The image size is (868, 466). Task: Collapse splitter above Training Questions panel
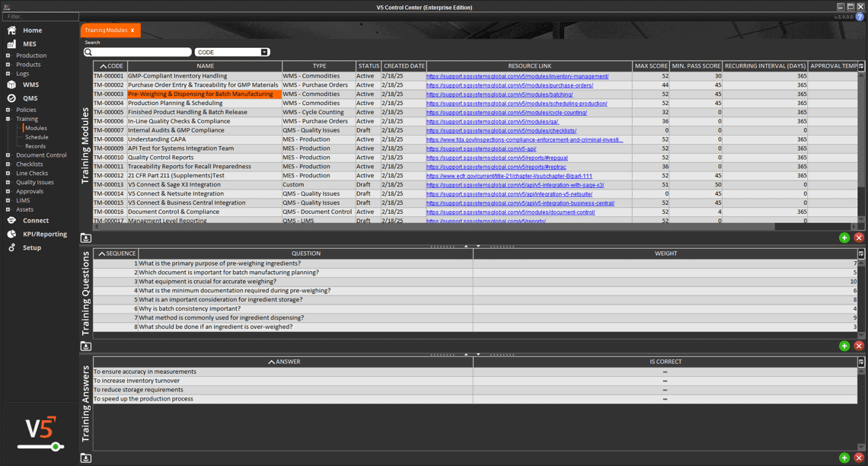coord(466,246)
